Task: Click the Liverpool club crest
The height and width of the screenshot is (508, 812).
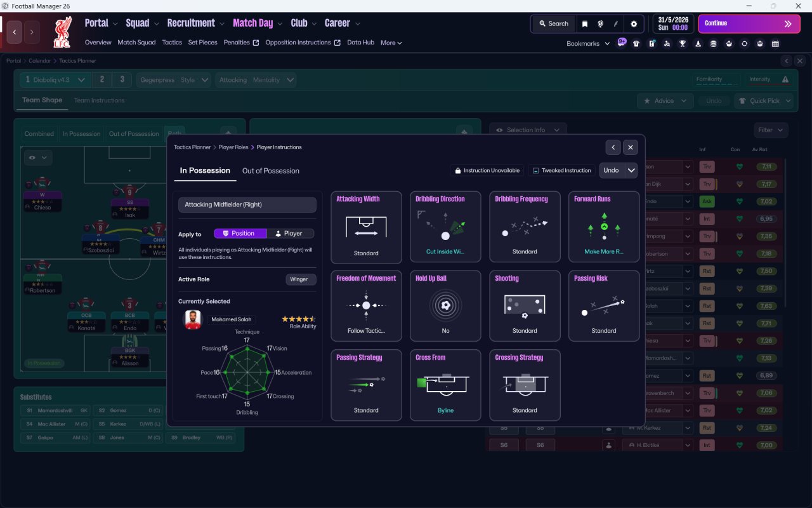Action: [62, 32]
